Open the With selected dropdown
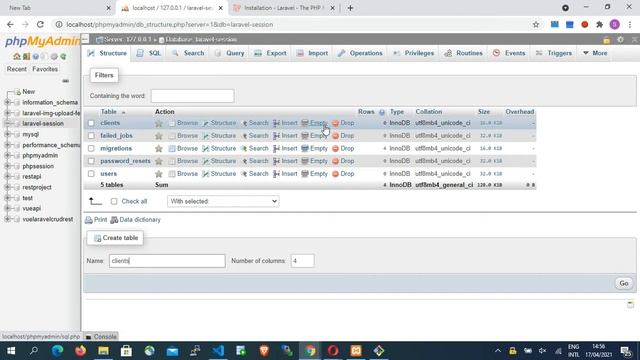The width and height of the screenshot is (640, 360). tap(223, 201)
